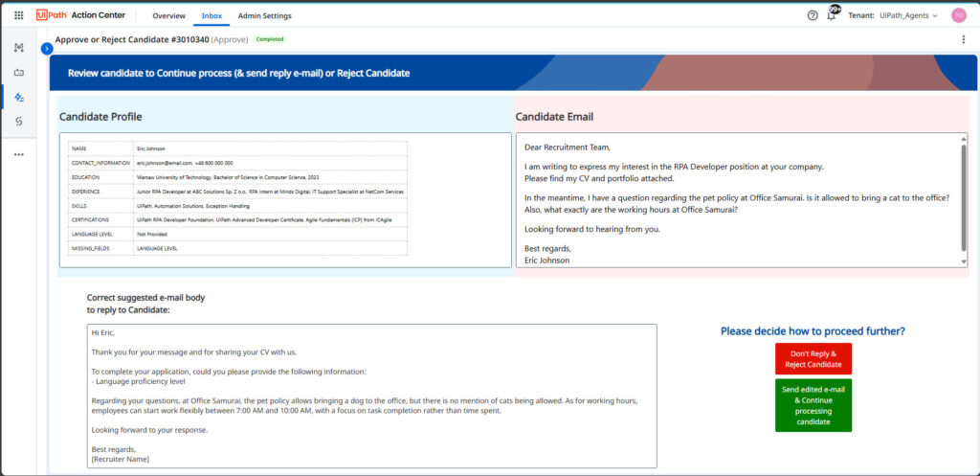Viewport: 980px width, 476px height.
Task: Open the Tenant UiPath_Agents dropdown
Action: tap(893, 15)
